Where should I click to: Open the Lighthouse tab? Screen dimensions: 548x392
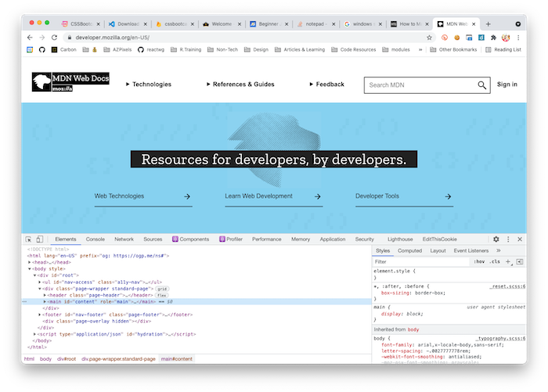pyautogui.click(x=400, y=239)
